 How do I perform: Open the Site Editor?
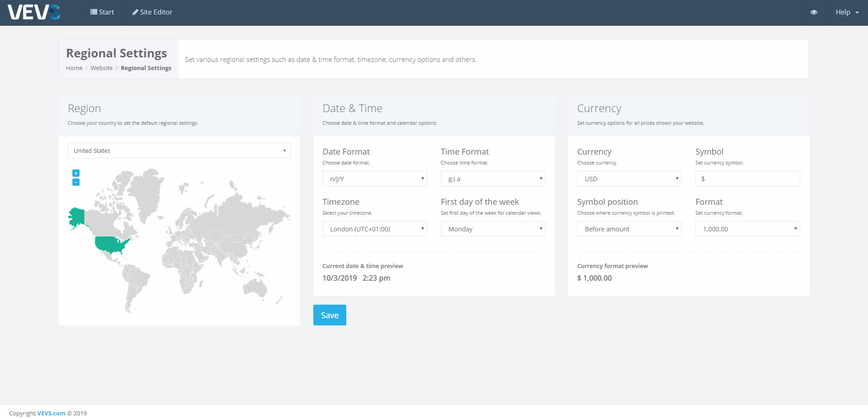152,12
